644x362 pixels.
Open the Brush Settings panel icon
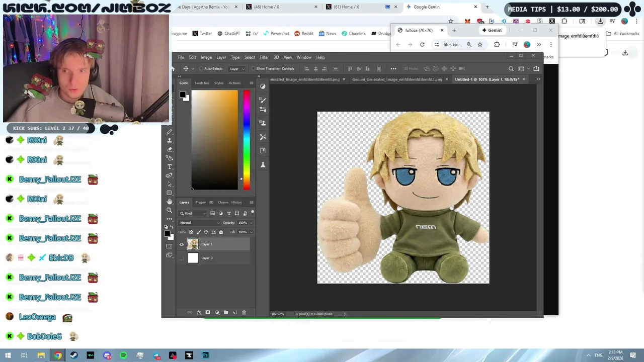(263, 109)
